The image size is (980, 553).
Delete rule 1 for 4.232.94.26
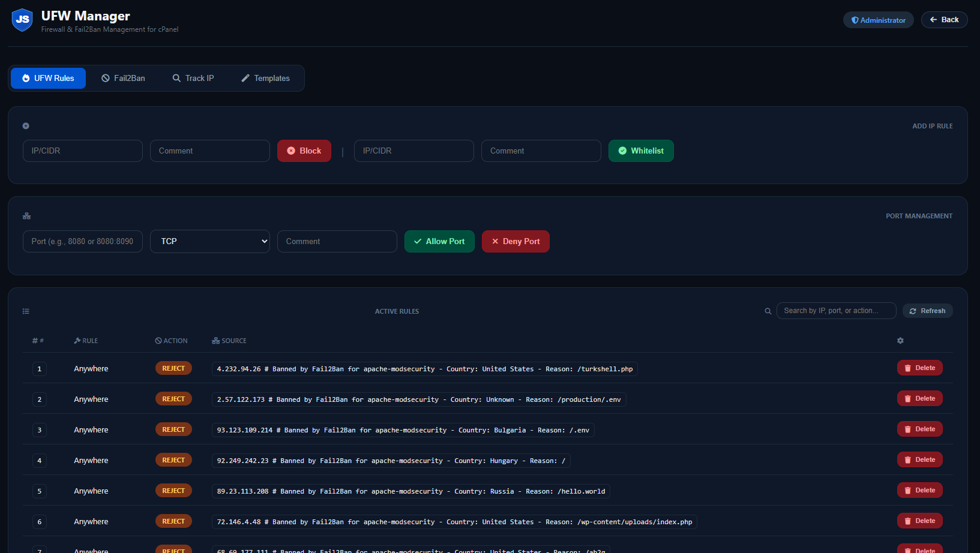coord(919,368)
